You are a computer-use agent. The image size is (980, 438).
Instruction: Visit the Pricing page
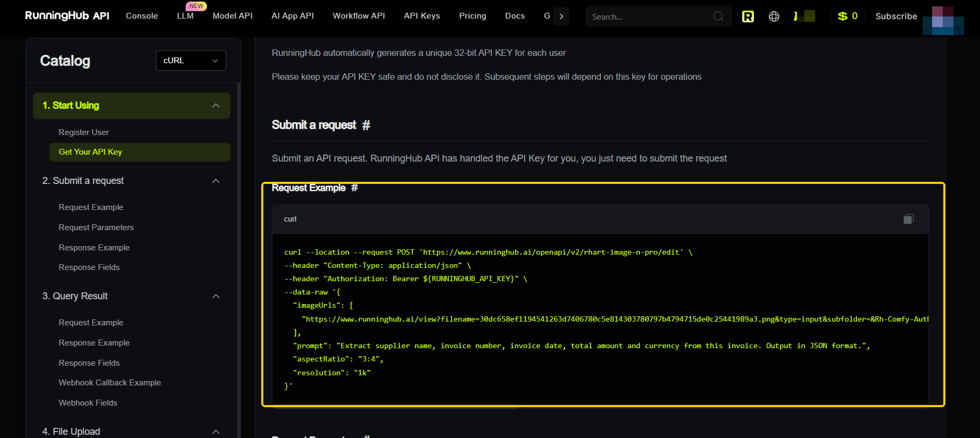pyautogui.click(x=472, y=16)
